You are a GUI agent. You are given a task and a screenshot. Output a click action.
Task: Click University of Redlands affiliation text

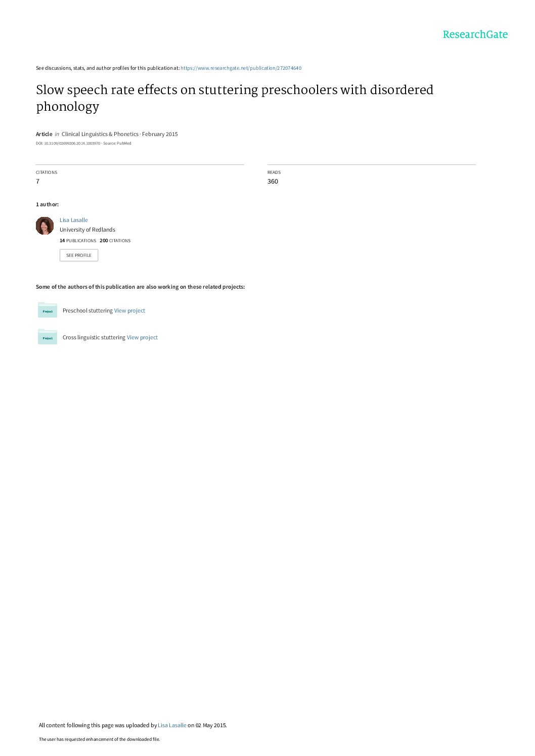87,230
